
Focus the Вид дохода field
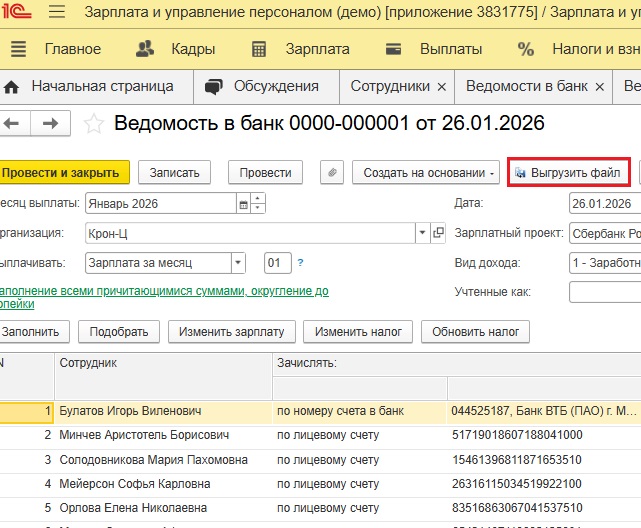click(x=605, y=263)
